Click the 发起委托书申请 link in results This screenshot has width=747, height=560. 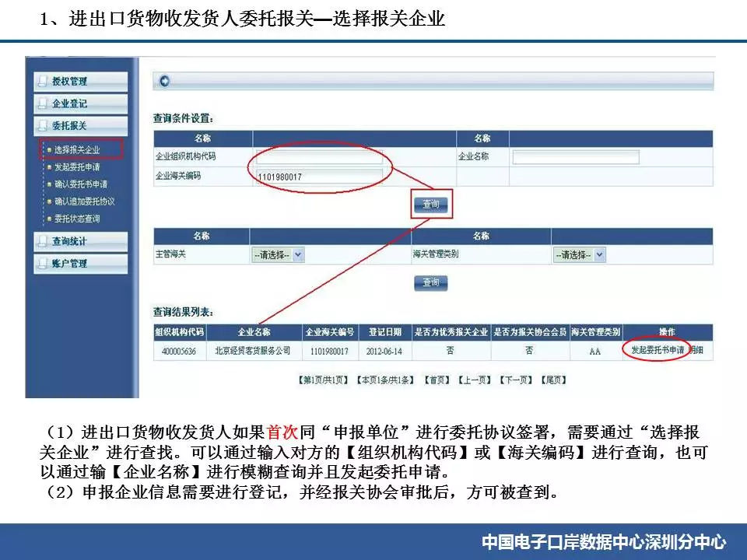coord(656,348)
